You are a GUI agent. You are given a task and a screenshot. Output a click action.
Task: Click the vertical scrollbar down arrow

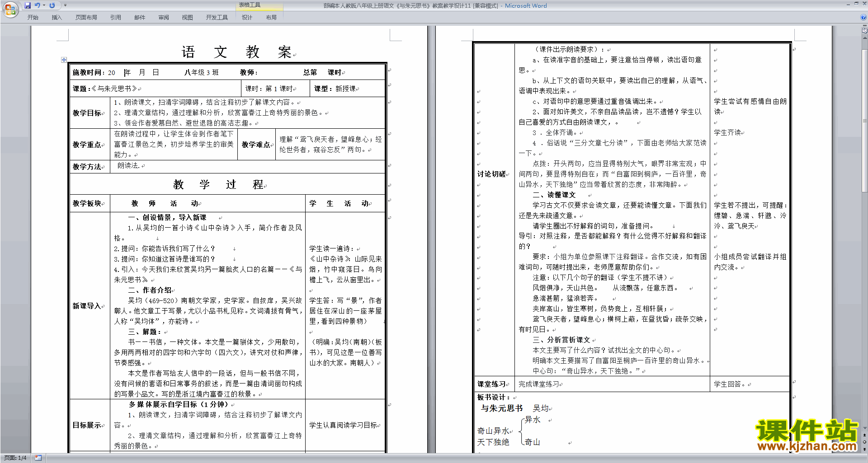point(865,428)
